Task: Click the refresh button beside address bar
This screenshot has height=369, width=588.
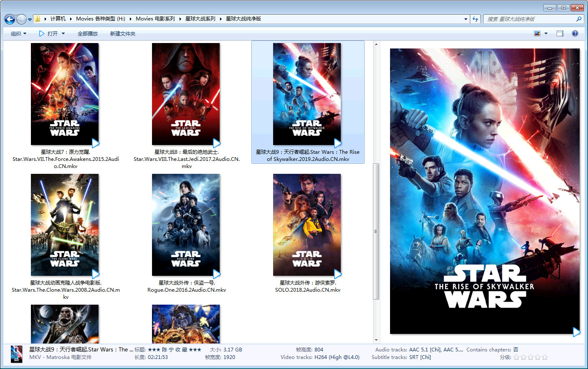Action: click(x=475, y=19)
